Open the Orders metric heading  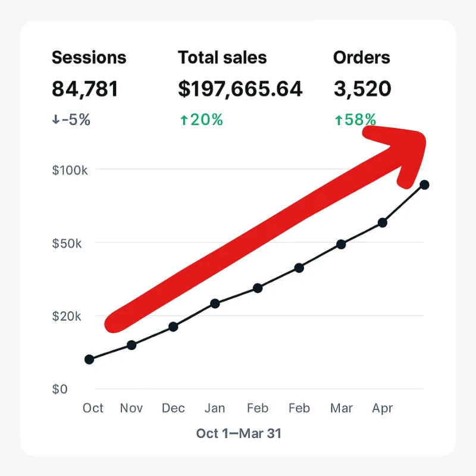point(362,57)
